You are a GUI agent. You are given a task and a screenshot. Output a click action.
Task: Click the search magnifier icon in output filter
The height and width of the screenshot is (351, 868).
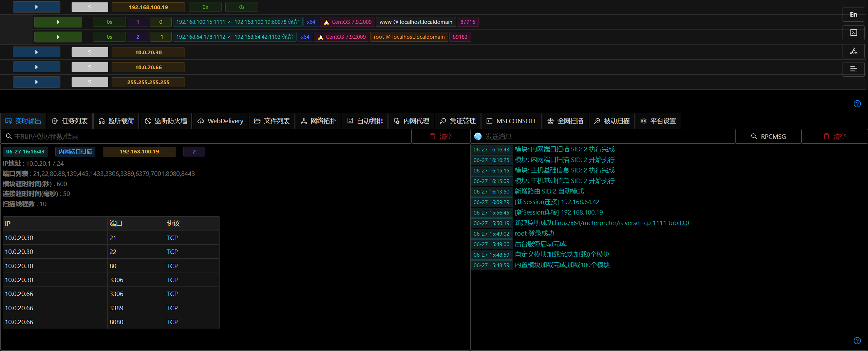point(9,136)
